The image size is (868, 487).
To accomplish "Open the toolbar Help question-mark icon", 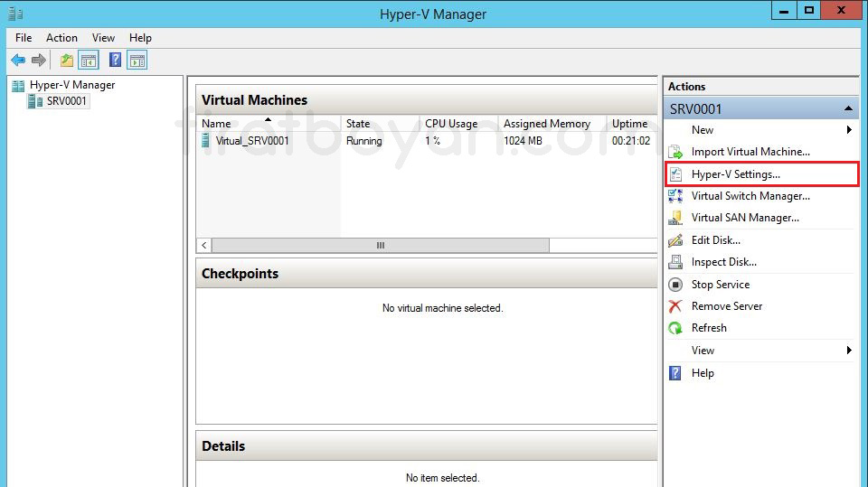I will point(115,60).
